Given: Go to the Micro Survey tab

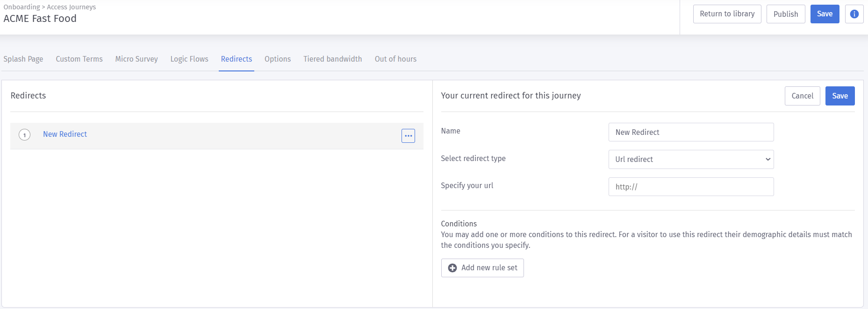Looking at the screenshot, I should 136,59.
